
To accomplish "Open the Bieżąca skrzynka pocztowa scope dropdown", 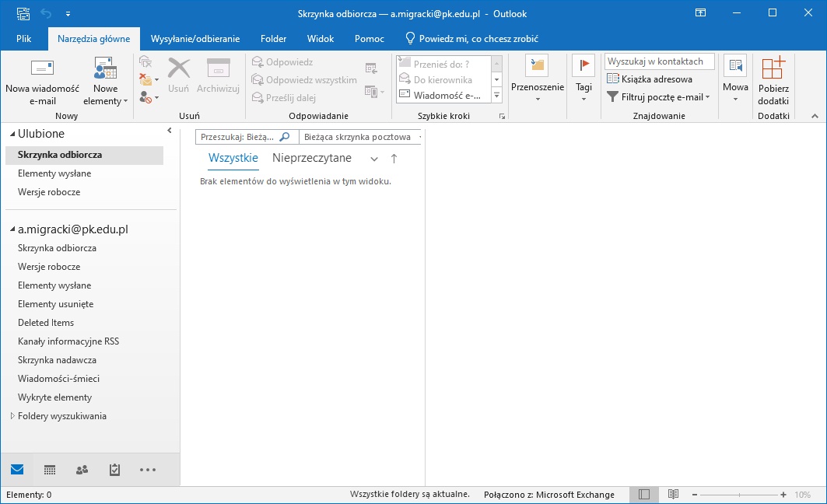I will (x=361, y=137).
